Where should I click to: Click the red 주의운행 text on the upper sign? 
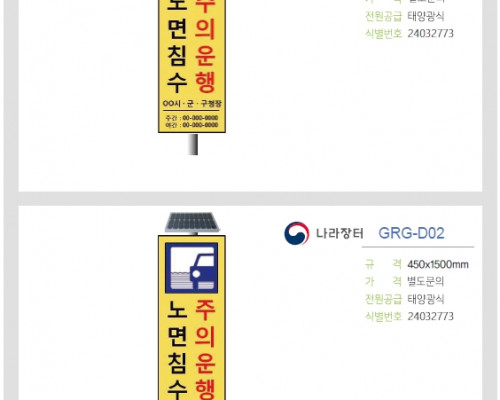(x=205, y=46)
